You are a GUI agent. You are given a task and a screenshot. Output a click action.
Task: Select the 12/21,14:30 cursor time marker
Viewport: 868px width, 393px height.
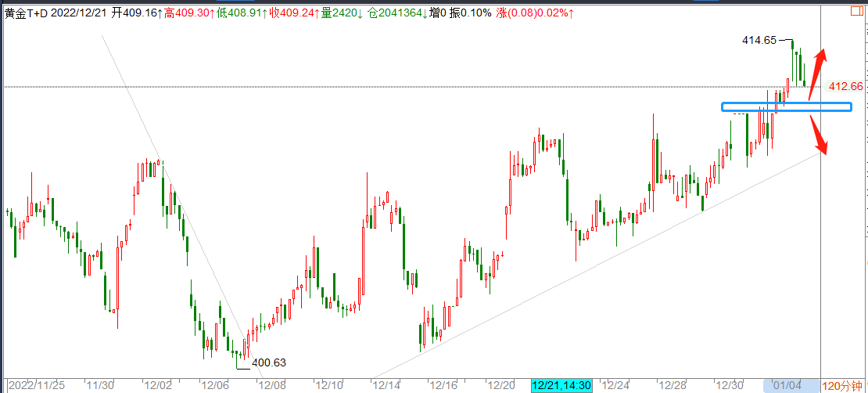click(x=561, y=385)
